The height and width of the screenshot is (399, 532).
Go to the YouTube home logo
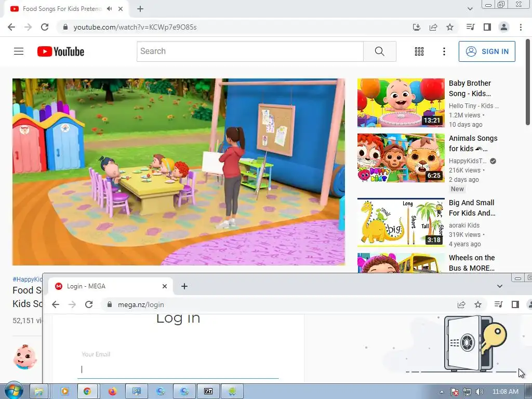pyautogui.click(x=61, y=51)
